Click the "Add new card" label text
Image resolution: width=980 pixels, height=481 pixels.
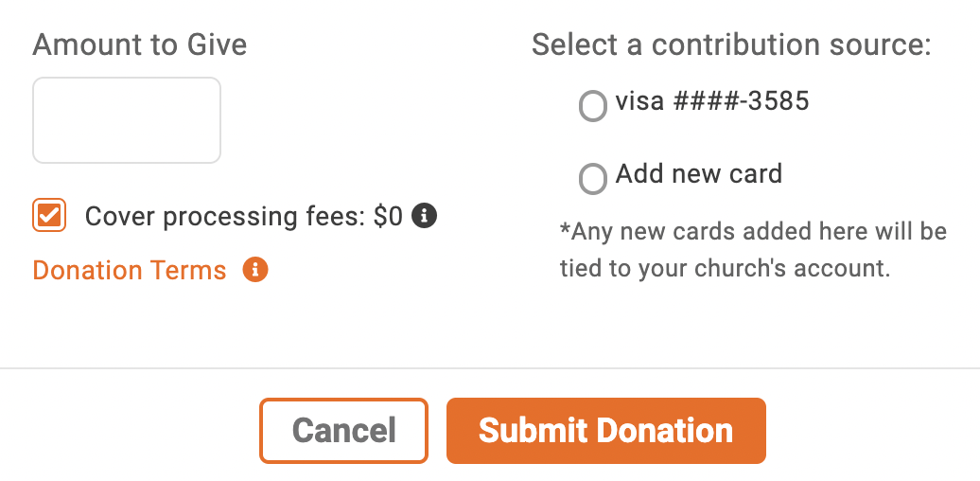click(x=699, y=174)
